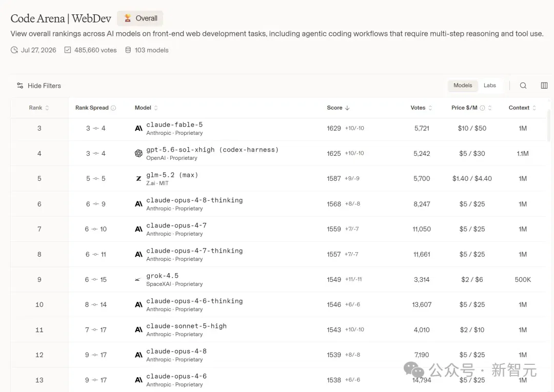554x392 pixels.
Task: Open the search icon in the toolbar
Action: [x=523, y=86]
